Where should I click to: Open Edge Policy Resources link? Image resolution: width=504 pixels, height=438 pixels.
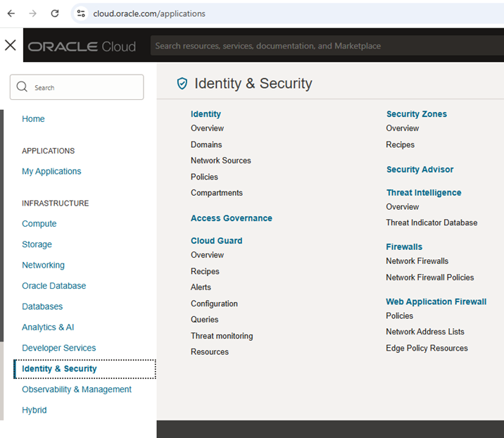[427, 349]
